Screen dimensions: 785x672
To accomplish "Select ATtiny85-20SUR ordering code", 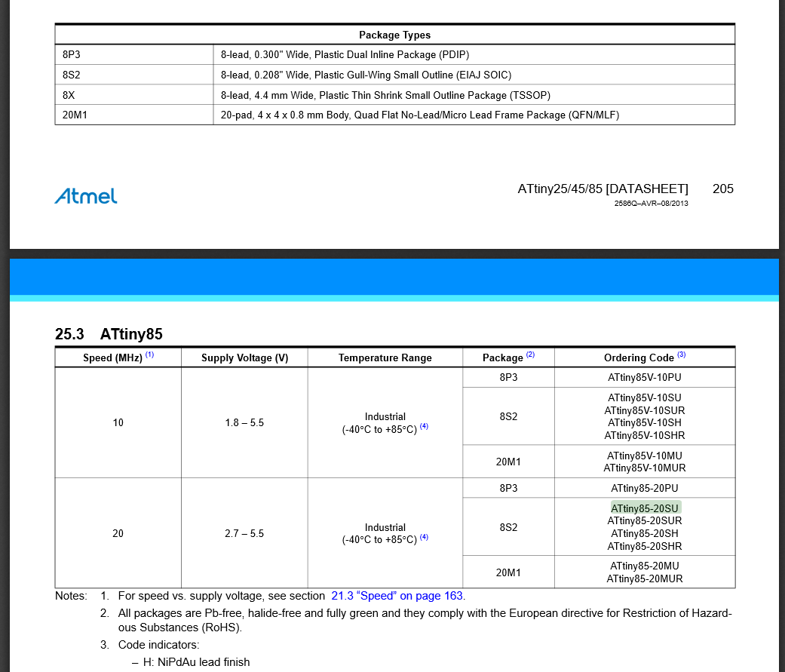I will [645, 520].
